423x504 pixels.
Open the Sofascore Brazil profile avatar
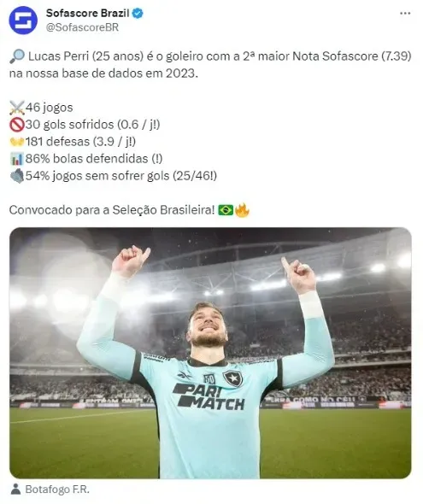(x=23, y=20)
